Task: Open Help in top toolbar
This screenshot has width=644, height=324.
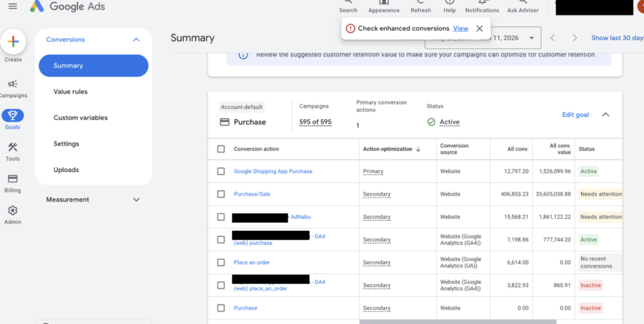Action: click(449, 6)
